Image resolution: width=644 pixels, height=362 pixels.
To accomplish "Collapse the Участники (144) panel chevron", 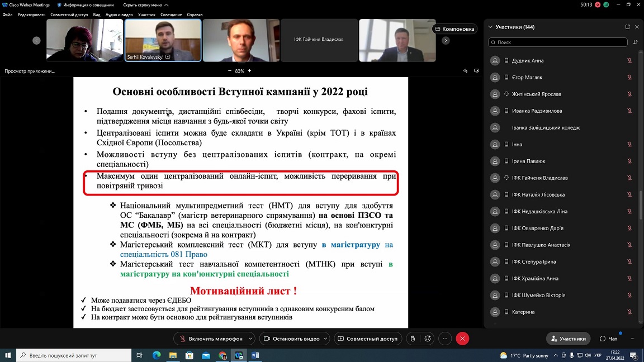I will [490, 27].
